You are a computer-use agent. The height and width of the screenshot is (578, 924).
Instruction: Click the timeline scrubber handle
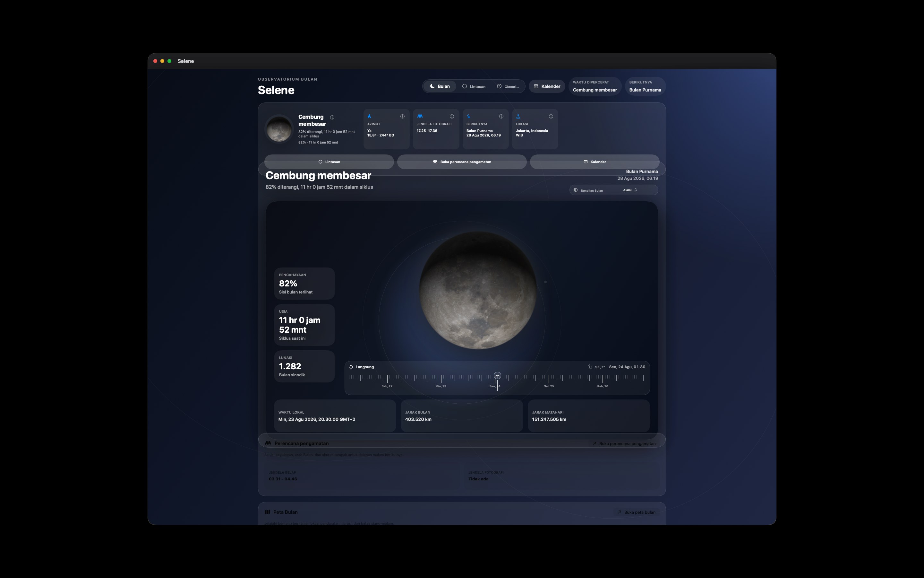497,376
